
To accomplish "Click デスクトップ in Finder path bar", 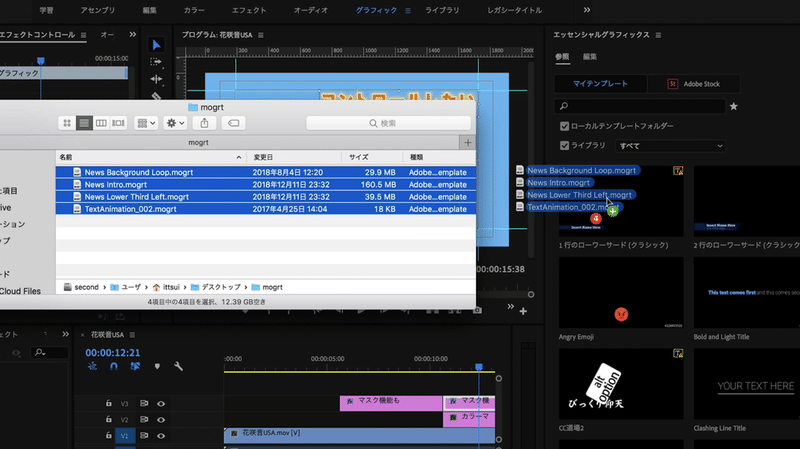I will click(216, 287).
